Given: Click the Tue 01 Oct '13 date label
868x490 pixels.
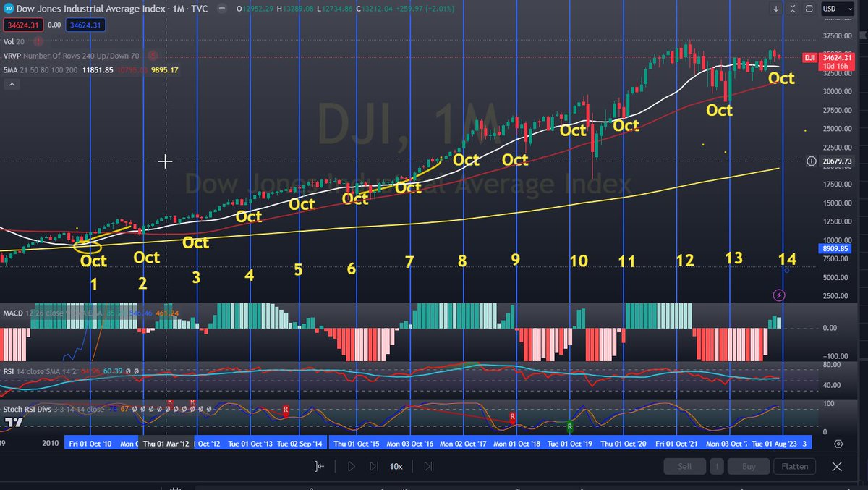Looking at the screenshot, I should coord(250,444).
